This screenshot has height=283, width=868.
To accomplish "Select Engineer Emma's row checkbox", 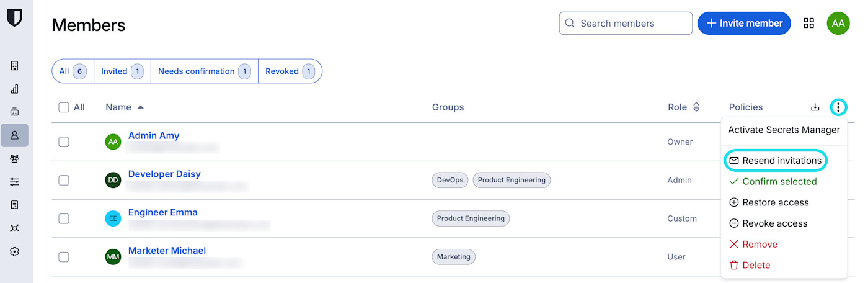I will [x=64, y=218].
